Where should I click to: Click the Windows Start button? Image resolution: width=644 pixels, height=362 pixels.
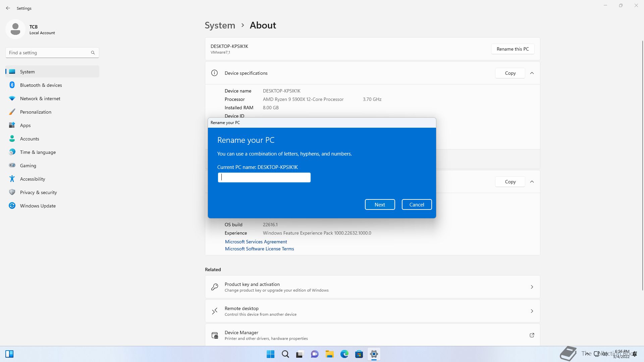click(x=270, y=354)
